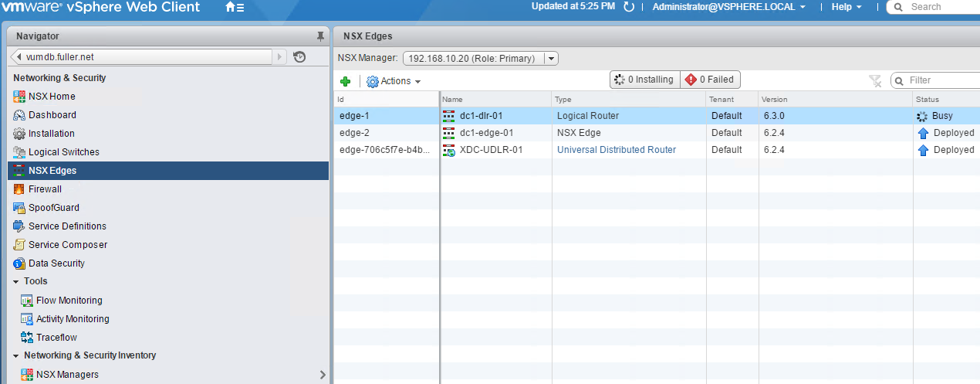Click the NSX Edges navigator icon

tap(19, 171)
